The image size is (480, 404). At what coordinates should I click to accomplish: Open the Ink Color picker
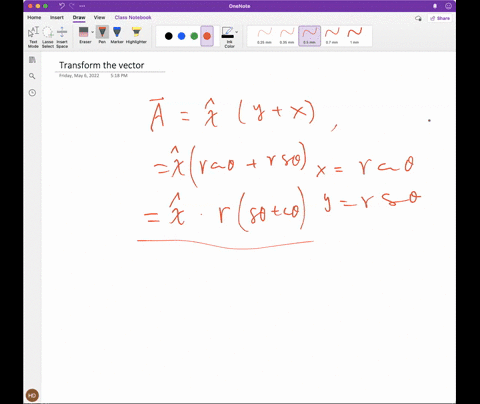pyautogui.click(x=228, y=37)
